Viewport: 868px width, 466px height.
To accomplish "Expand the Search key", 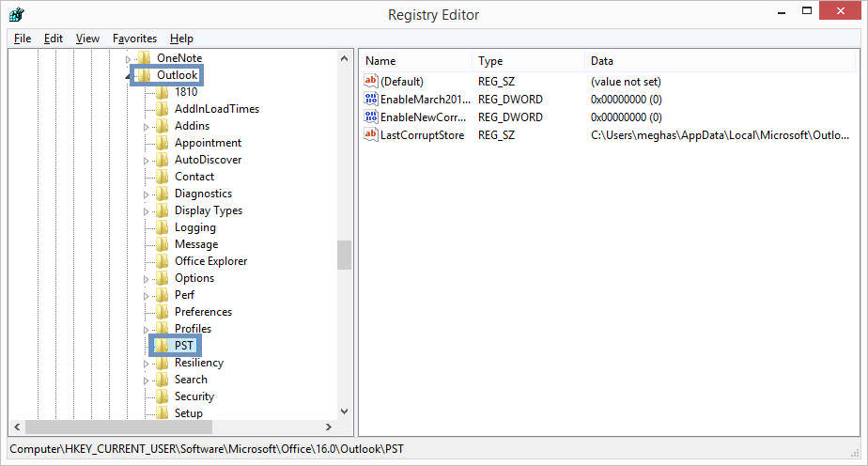I will pyautogui.click(x=147, y=381).
